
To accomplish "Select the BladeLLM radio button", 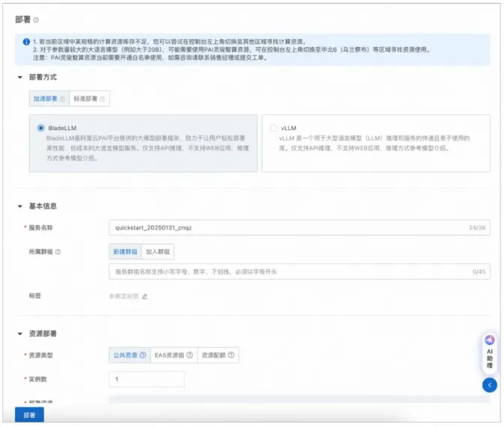I will [41, 128].
